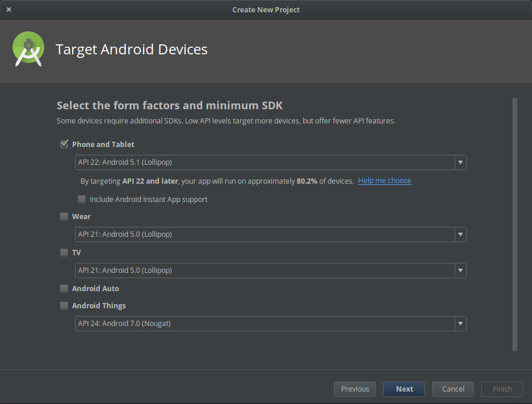Enable Include Android Instant App support
The height and width of the screenshot is (404, 532).
point(82,199)
